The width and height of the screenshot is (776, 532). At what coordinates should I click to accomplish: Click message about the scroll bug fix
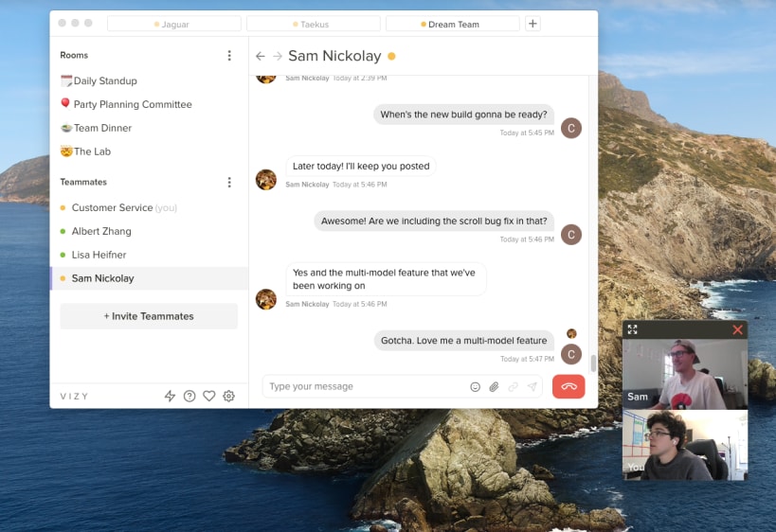point(434,221)
